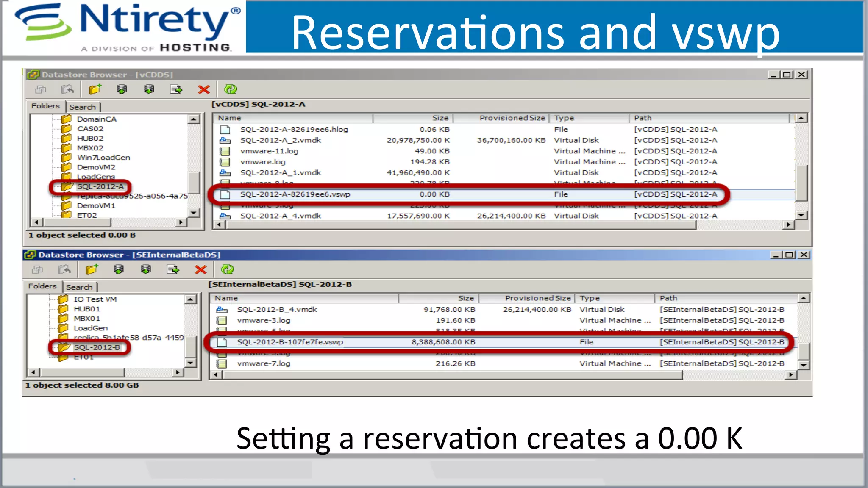Minimize the SEInternalBetaDS Datastore Browser window
868x488 pixels.
tap(776, 255)
